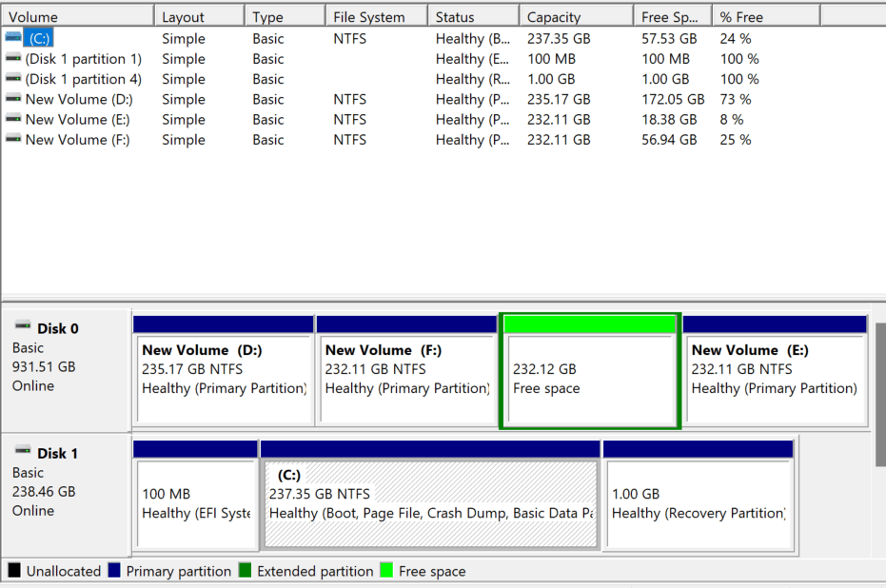Click the 18.38 GB free space cell

(669, 120)
